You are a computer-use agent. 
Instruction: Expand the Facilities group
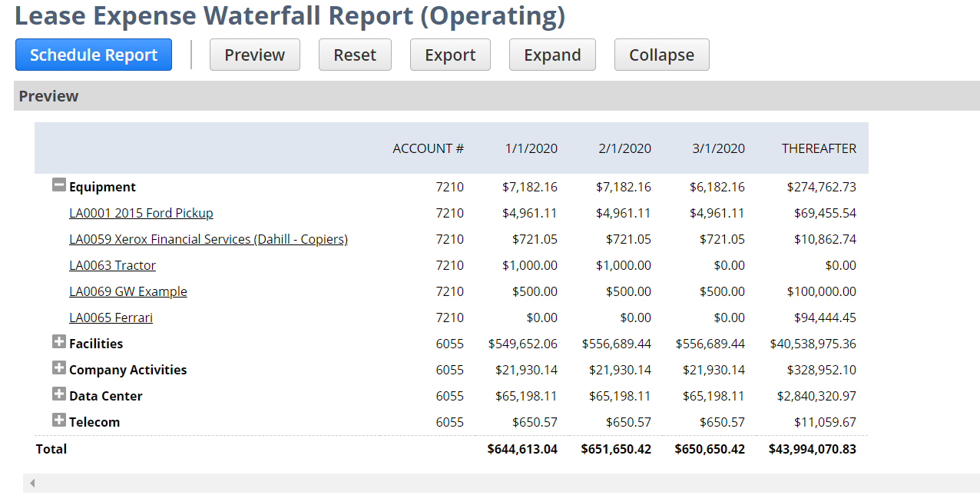tap(60, 341)
